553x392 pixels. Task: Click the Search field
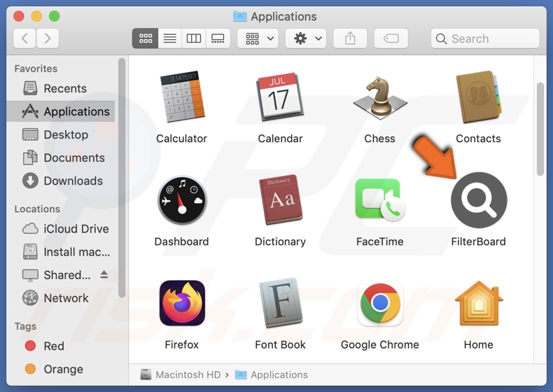pyautogui.click(x=485, y=38)
